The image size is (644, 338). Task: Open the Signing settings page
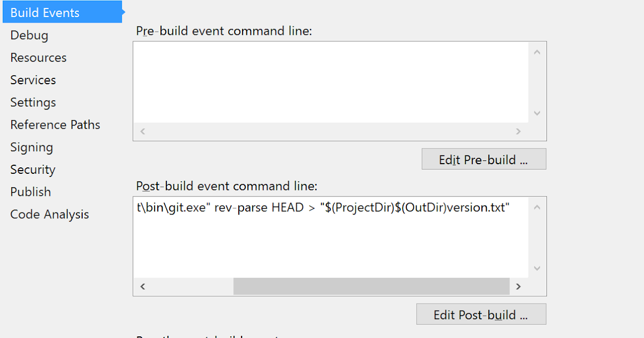point(31,147)
